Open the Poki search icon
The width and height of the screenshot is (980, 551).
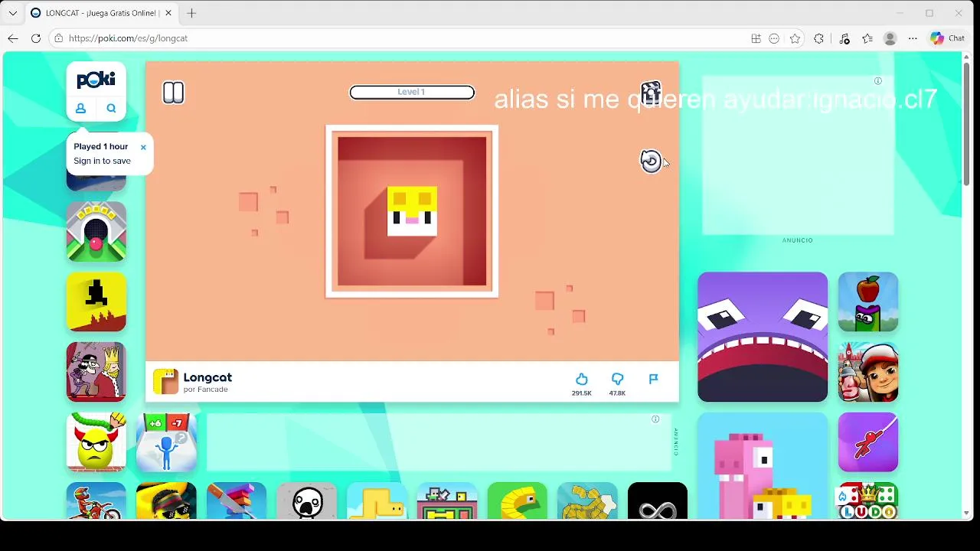pyautogui.click(x=111, y=108)
